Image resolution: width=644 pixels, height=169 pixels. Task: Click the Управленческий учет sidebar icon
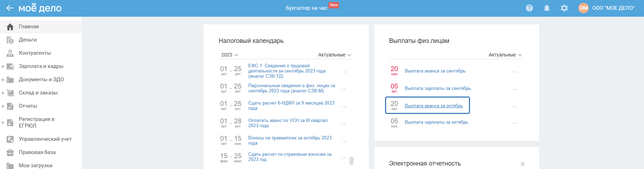click(x=10, y=139)
